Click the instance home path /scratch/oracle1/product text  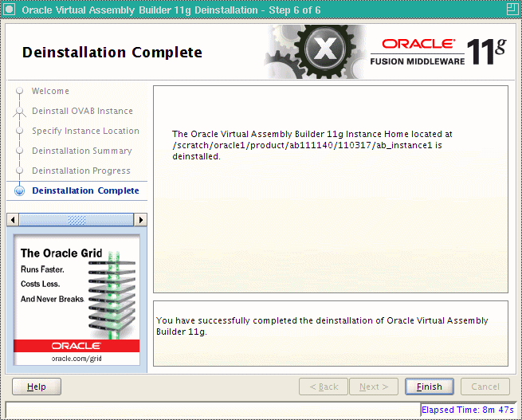[x=307, y=145]
